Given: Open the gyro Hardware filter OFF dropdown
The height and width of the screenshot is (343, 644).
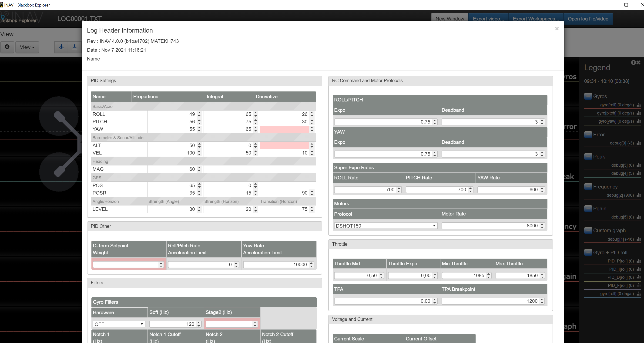Looking at the screenshot, I should (118, 324).
